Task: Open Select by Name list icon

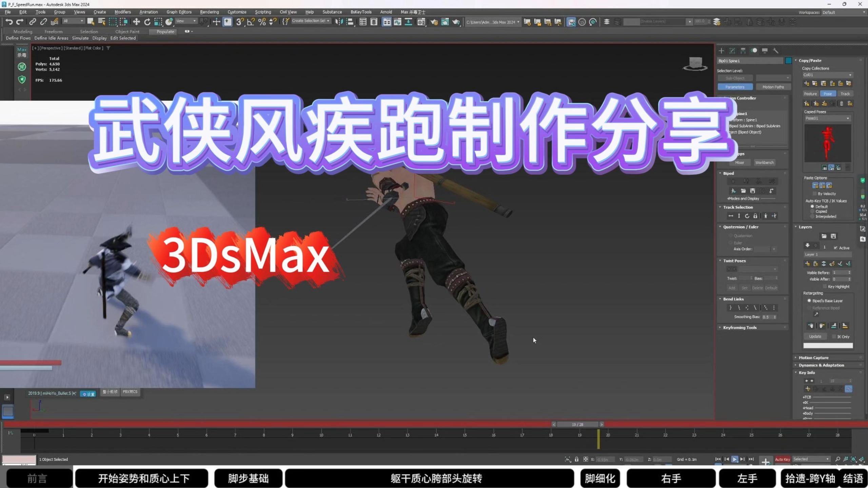Action: pos(101,22)
